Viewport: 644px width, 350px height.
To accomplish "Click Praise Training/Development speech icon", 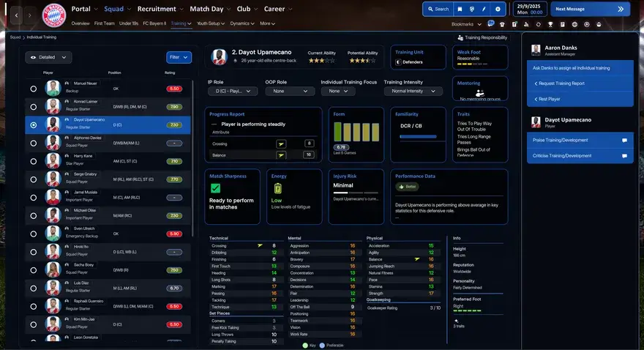I will [x=624, y=140].
